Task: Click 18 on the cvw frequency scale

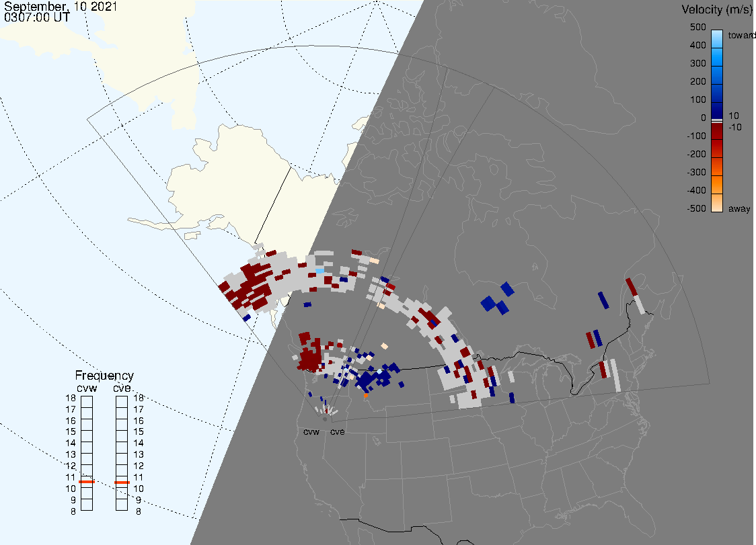Action: (x=71, y=398)
